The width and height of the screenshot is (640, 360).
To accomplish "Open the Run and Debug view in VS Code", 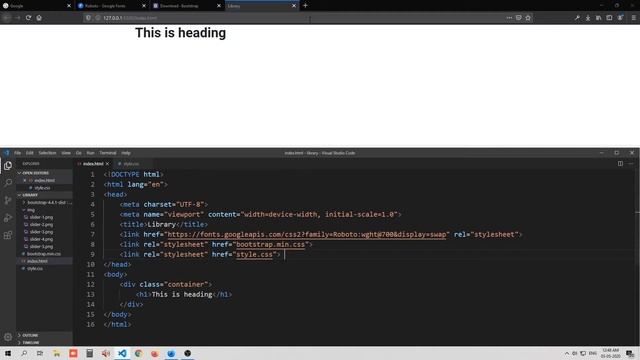I will pos(8,218).
